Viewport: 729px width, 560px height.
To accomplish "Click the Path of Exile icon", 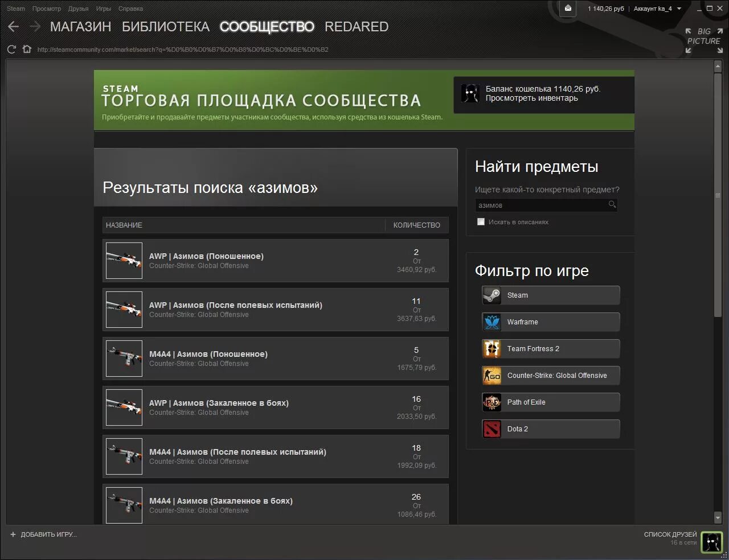I will coord(492,402).
